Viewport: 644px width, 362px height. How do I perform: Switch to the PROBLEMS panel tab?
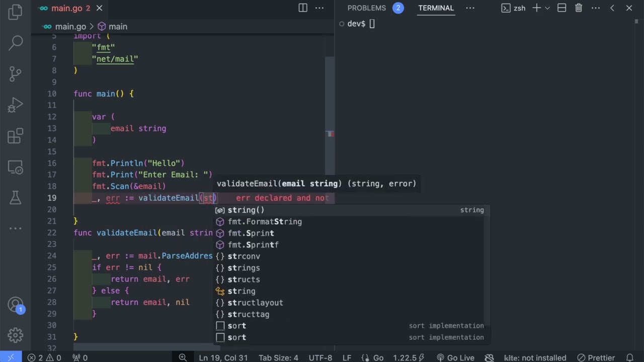pyautogui.click(x=375, y=8)
